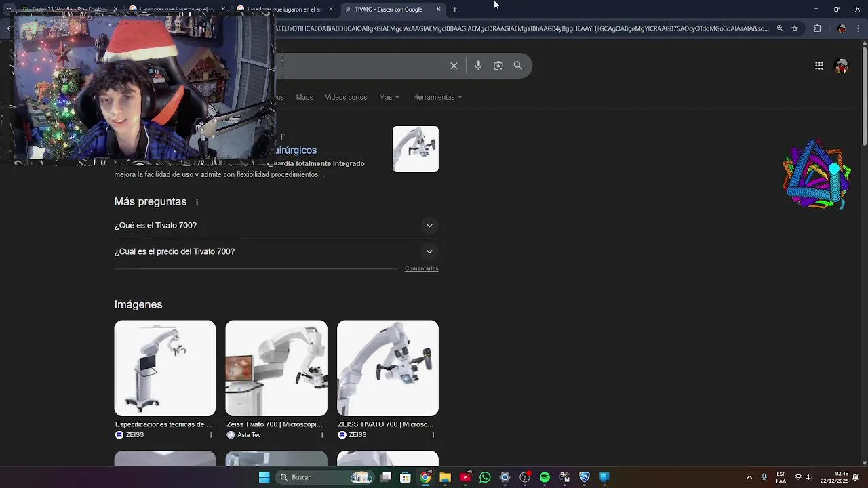Clear the Google search box text
This screenshot has width=868, height=488.
point(454,66)
